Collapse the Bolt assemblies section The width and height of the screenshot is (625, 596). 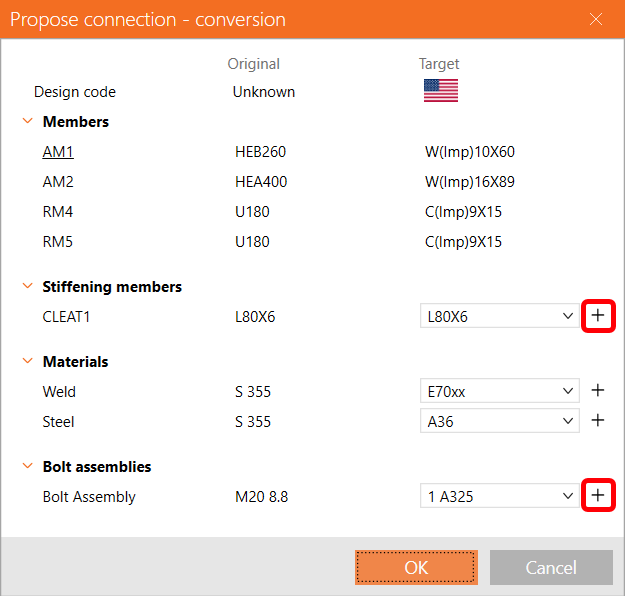coord(27,467)
